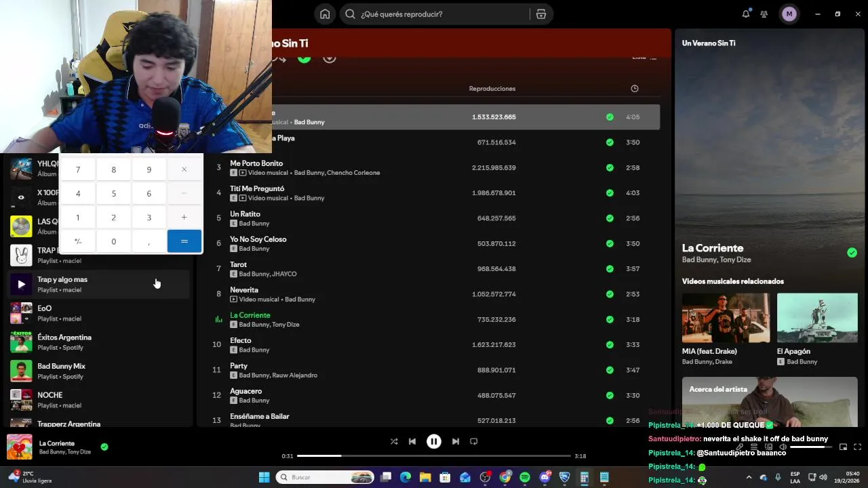
Task: Toggle liked check for Aguacero
Action: point(610,396)
